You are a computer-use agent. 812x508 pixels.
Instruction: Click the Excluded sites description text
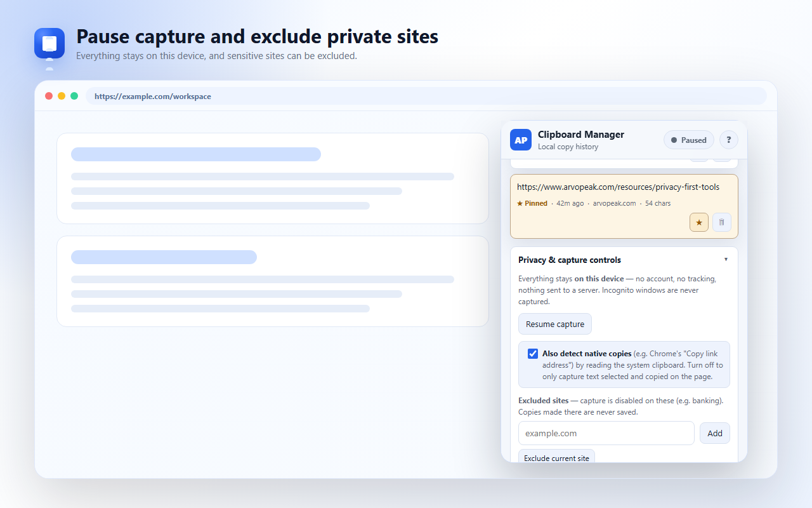tap(620, 406)
